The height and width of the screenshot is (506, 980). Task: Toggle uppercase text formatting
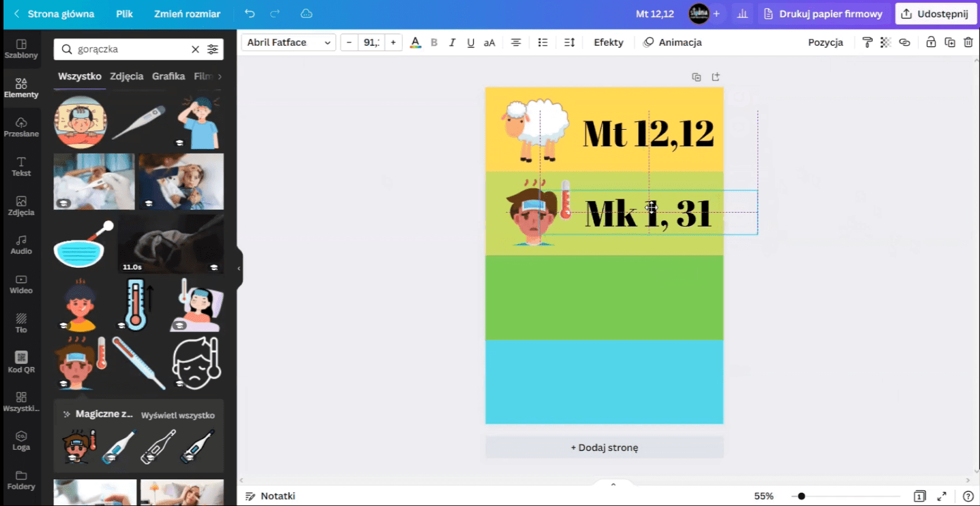(x=490, y=42)
